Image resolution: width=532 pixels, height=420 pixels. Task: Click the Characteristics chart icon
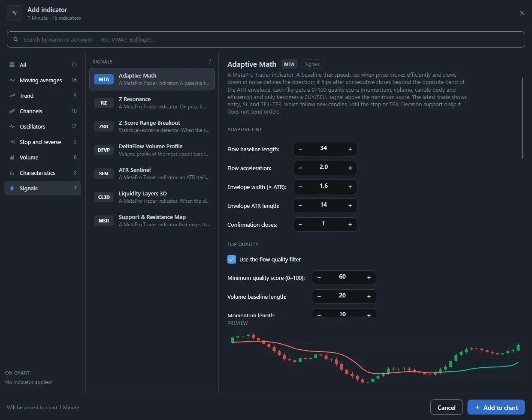click(x=12, y=173)
